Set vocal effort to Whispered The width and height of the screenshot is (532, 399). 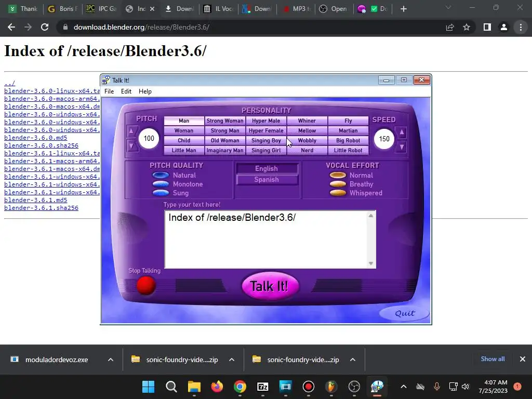(x=338, y=193)
